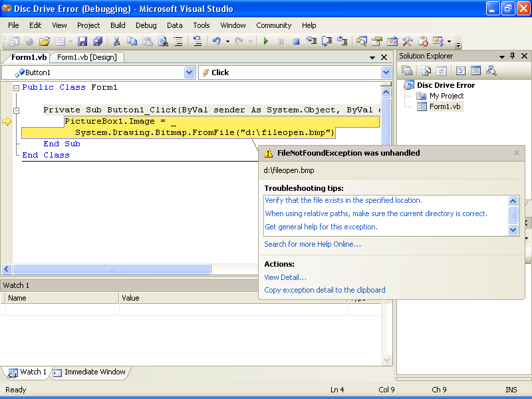
Task: Switch to the Form1.vb [Design] tab
Action: pos(86,57)
